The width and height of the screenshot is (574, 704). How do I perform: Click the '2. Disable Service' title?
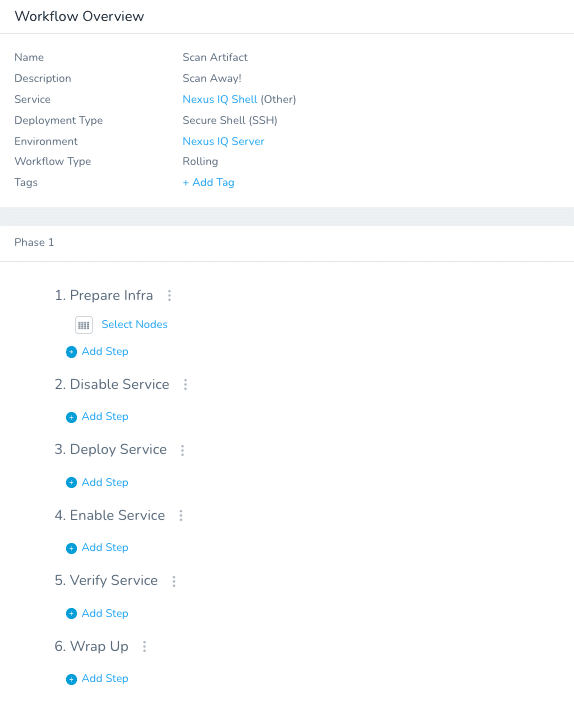[x=112, y=384]
